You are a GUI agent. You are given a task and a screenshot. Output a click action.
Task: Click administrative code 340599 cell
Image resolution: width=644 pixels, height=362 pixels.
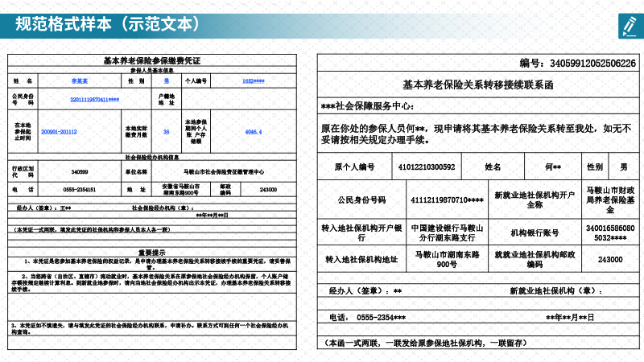tap(79, 171)
